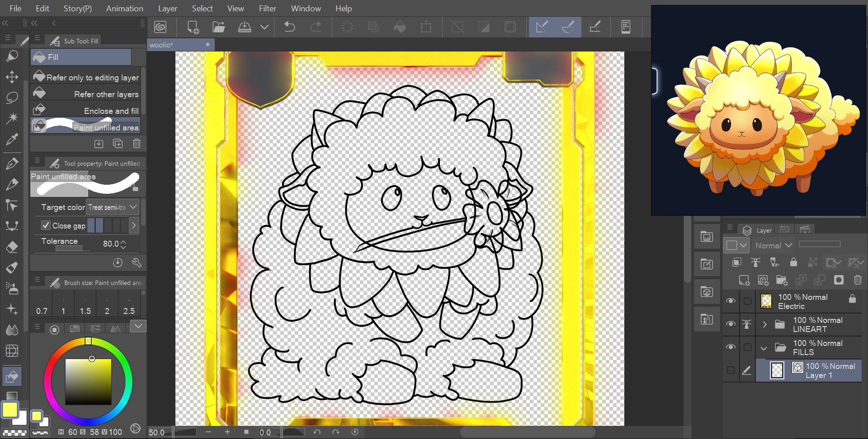868x439 pixels.
Task: Open the save options dropdown arrow
Action: 264,27
